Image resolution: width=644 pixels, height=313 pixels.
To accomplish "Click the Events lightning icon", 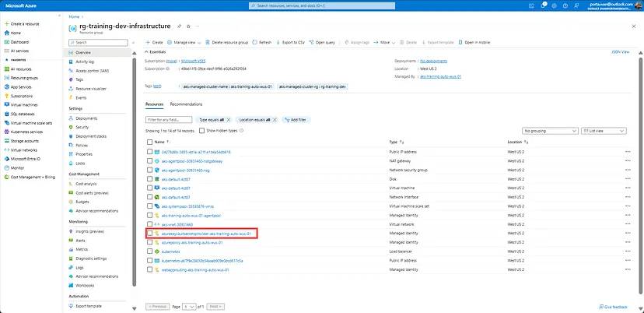I will pyautogui.click(x=72, y=98).
